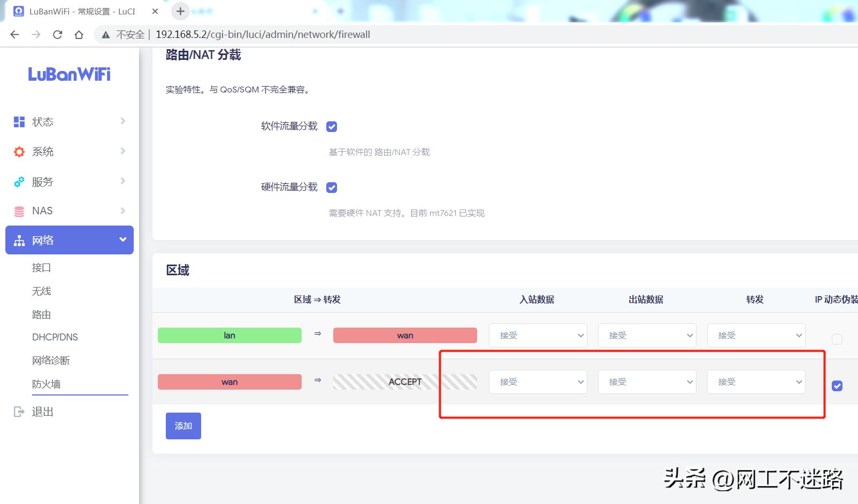Go to 网络诊断 submenu page
The width and height of the screenshot is (858, 504).
point(51,361)
